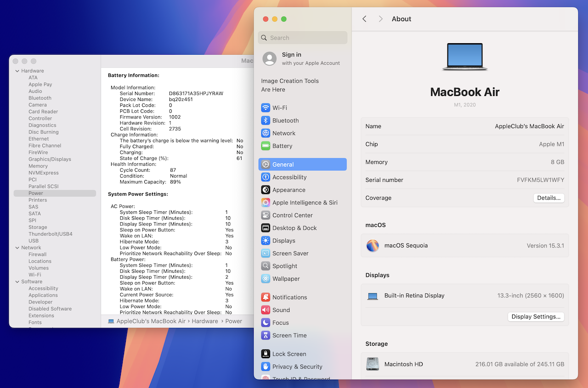The width and height of the screenshot is (588, 388).
Task: Open Battery settings icon
Action: pos(266,146)
